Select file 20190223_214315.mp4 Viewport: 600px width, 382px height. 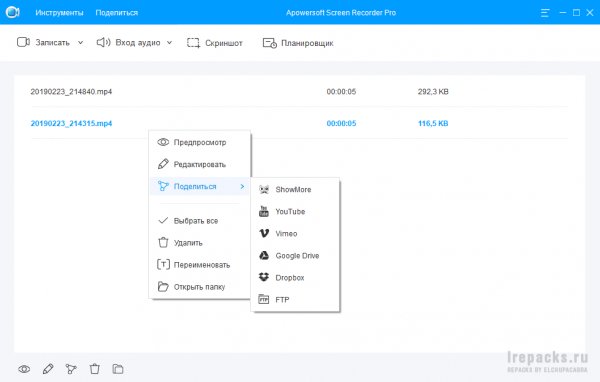(71, 123)
